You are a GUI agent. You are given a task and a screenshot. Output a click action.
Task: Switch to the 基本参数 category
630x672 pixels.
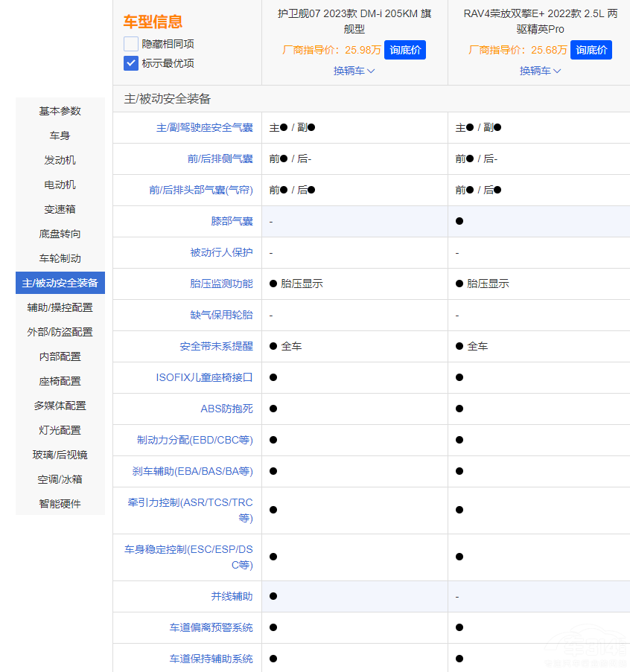click(x=60, y=111)
